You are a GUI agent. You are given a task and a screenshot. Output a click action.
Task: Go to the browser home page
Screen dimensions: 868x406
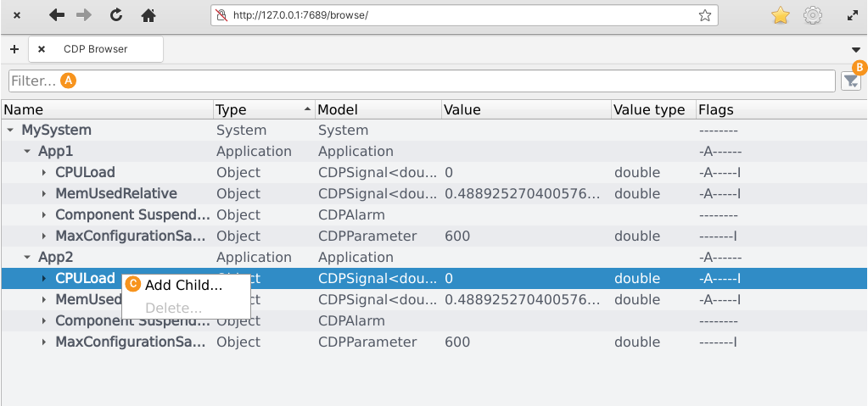[x=148, y=15]
